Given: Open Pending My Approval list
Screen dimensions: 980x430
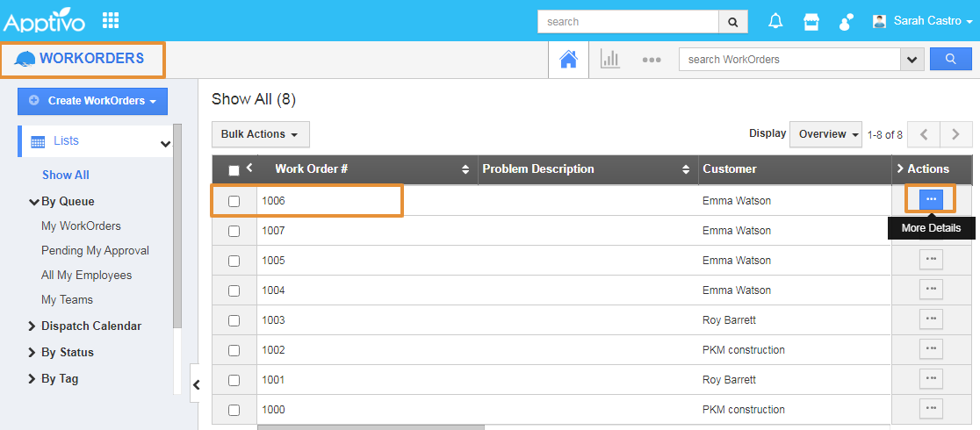Looking at the screenshot, I should pos(95,250).
